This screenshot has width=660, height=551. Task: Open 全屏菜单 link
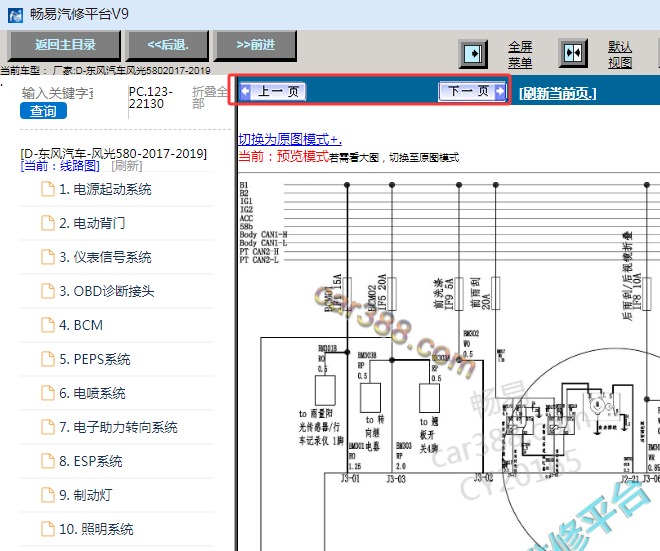click(x=520, y=55)
